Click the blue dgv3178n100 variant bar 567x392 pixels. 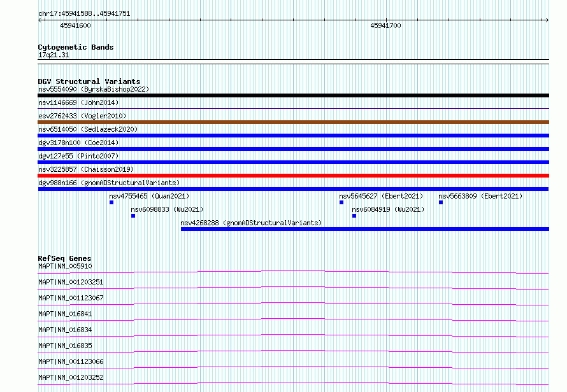pyautogui.click(x=293, y=149)
